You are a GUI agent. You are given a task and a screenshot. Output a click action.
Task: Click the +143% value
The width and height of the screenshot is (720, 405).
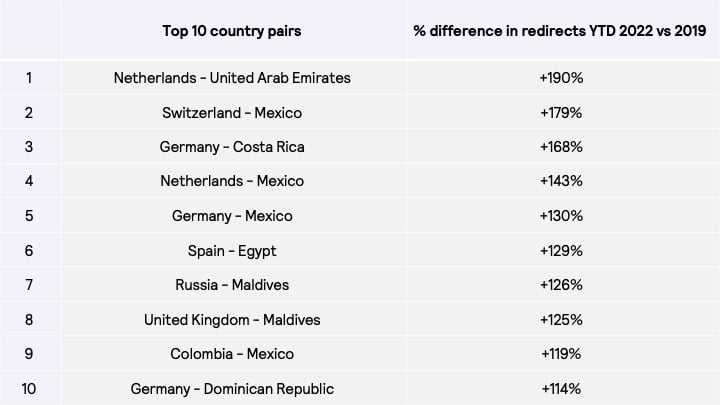(561, 181)
